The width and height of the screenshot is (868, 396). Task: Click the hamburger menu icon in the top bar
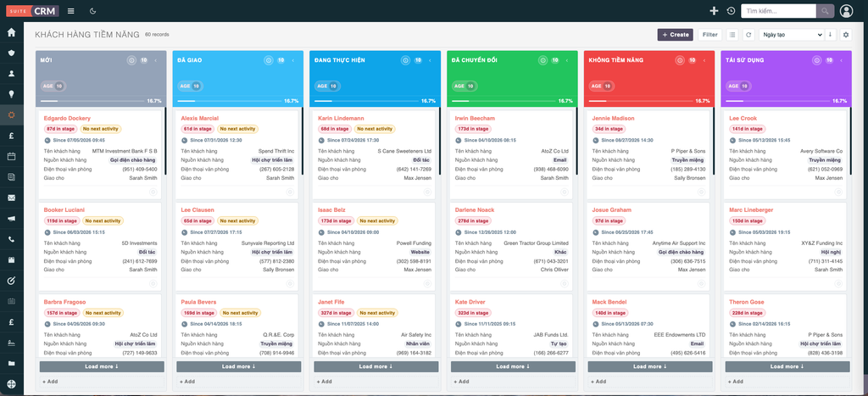pos(71,10)
